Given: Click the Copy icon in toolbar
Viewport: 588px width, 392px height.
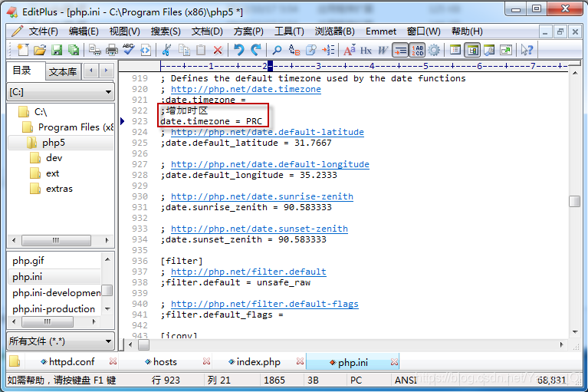Looking at the screenshot, I should (184, 50).
